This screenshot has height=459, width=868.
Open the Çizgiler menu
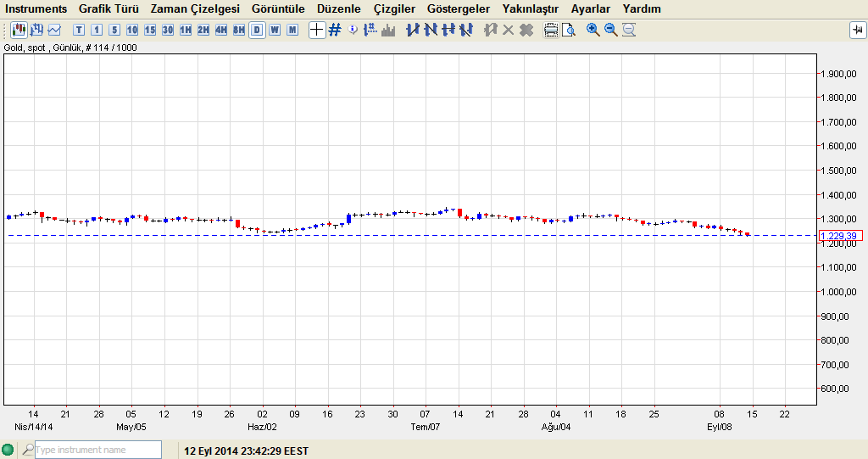394,8
